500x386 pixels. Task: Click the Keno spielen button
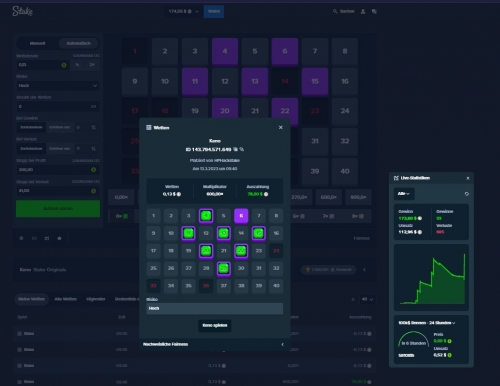click(215, 325)
